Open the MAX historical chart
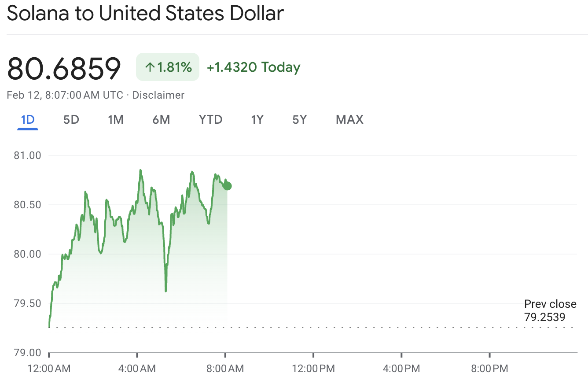This screenshot has width=588, height=384. [x=349, y=119]
